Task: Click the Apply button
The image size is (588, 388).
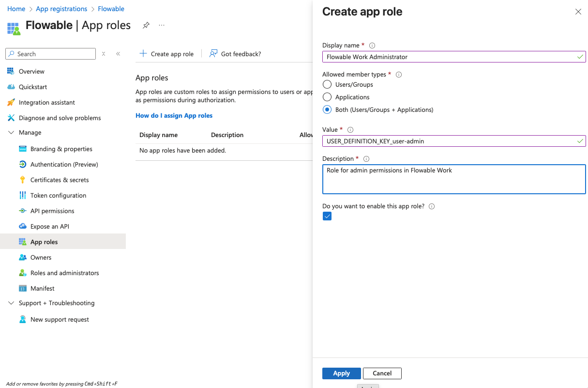Action: [x=341, y=373]
